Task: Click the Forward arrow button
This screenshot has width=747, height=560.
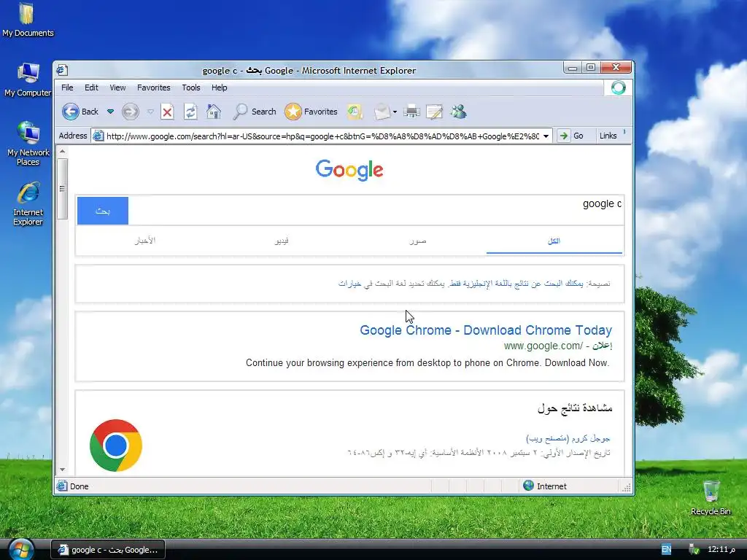Action: coord(130,112)
